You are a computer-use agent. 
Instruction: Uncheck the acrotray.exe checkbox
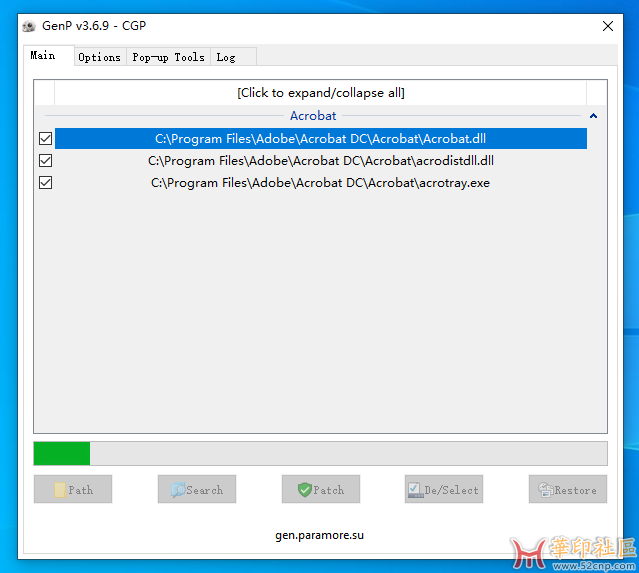point(46,183)
